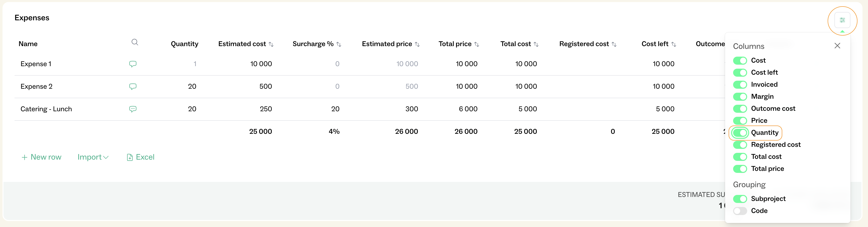The image size is (868, 227).
Task: Close the Columns panel
Action: (837, 46)
